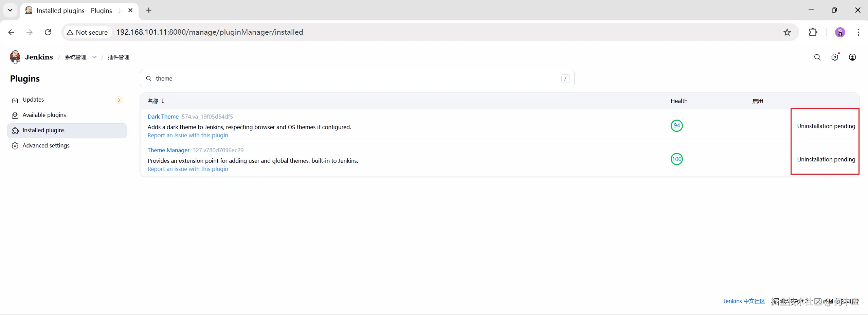This screenshot has height=315, width=868.
Task: Go back with the browser back arrow
Action: (x=11, y=32)
